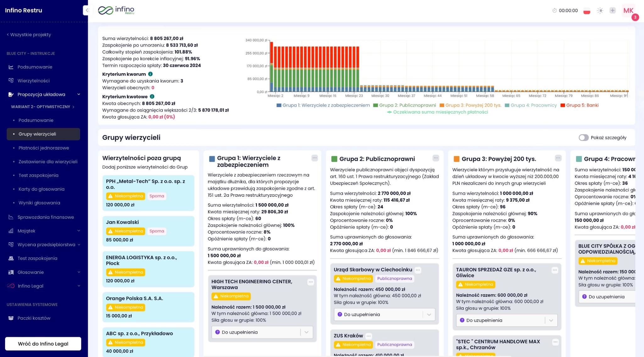Click Wróć do Infino Legal button
The height and width of the screenshot is (357, 644).
(43, 344)
